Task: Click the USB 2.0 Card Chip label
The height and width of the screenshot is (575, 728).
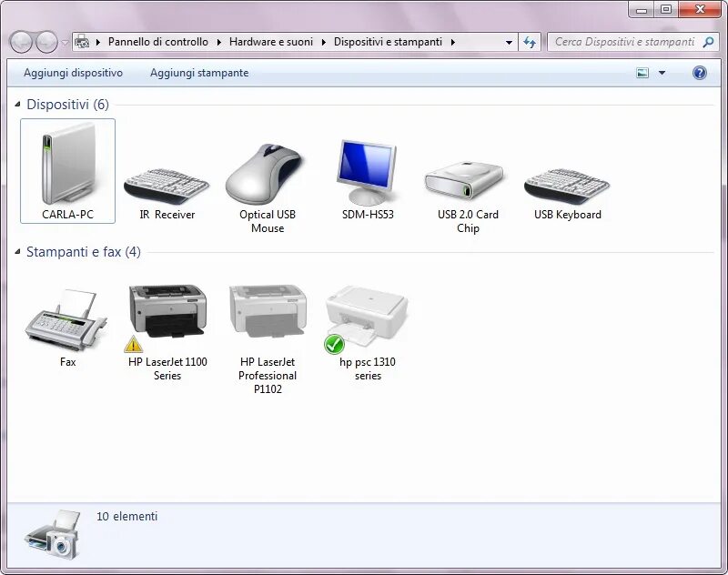Action: 468,221
